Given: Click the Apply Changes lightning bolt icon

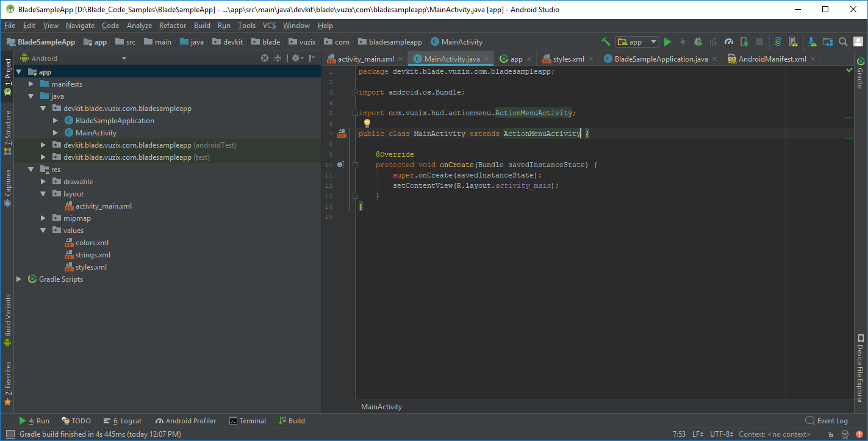Looking at the screenshot, I should click(683, 42).
